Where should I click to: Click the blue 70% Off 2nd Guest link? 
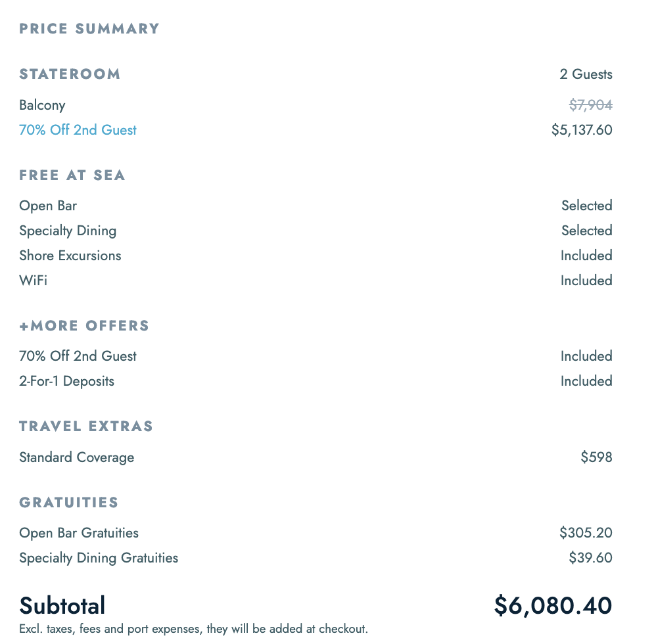pyautogui.click(x=78, y=130)
